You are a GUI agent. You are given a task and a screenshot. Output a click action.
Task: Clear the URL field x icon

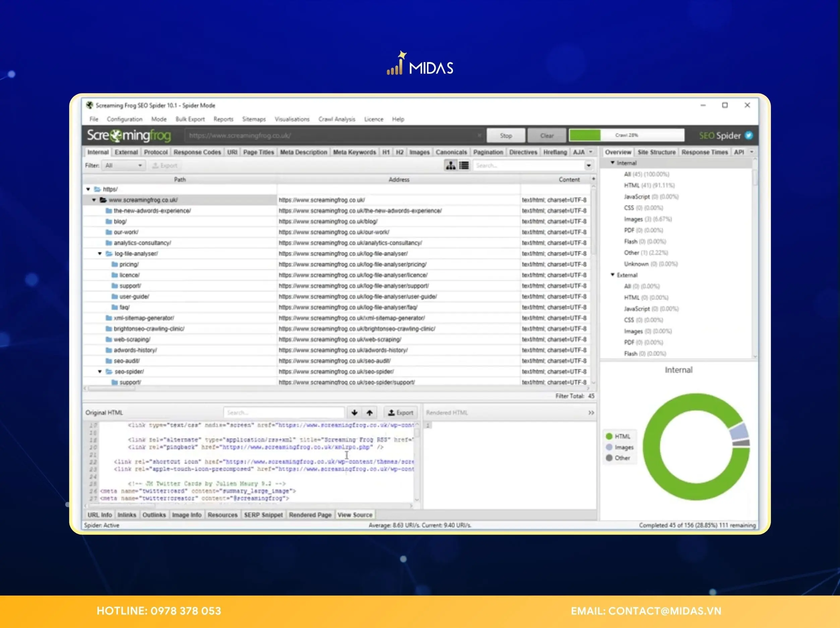pyautogui.click(x=479, y=135)
